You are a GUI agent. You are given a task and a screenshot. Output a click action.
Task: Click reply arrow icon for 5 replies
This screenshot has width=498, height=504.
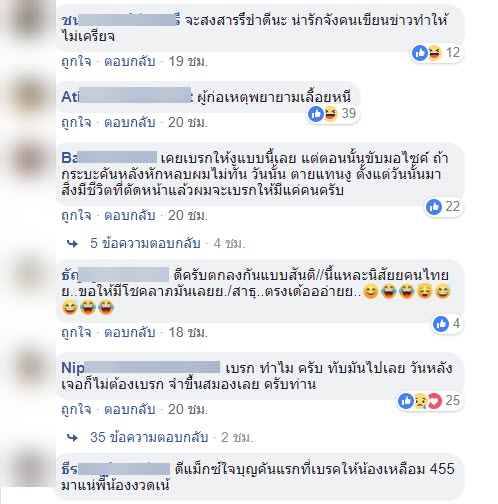tap(72, 244)
